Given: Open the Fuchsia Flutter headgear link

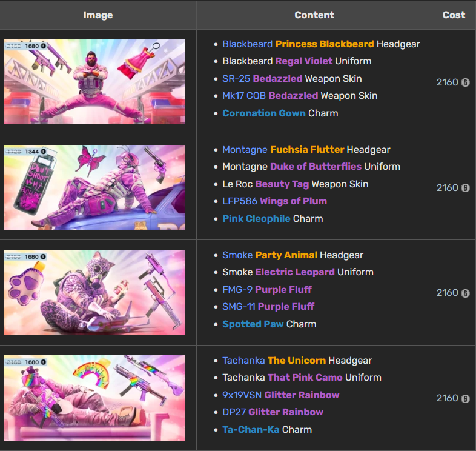Looking at the screenshot, I should click(x=307, y=150).
